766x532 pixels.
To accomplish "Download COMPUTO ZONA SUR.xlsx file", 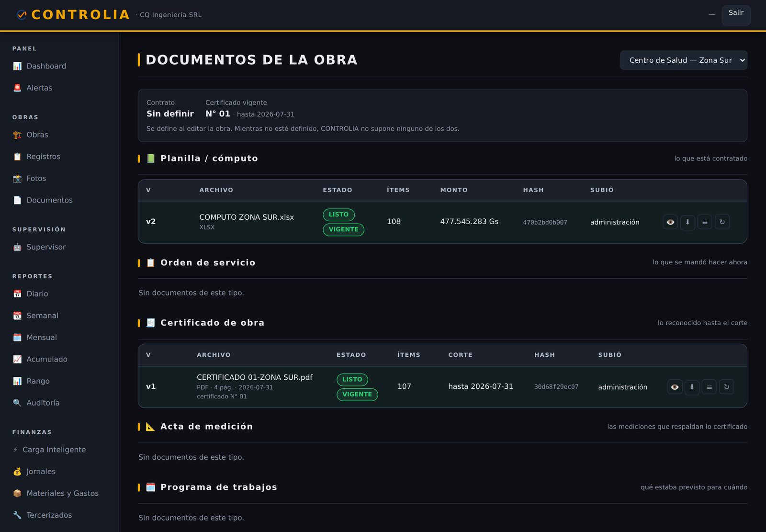I will click(687, 222).
